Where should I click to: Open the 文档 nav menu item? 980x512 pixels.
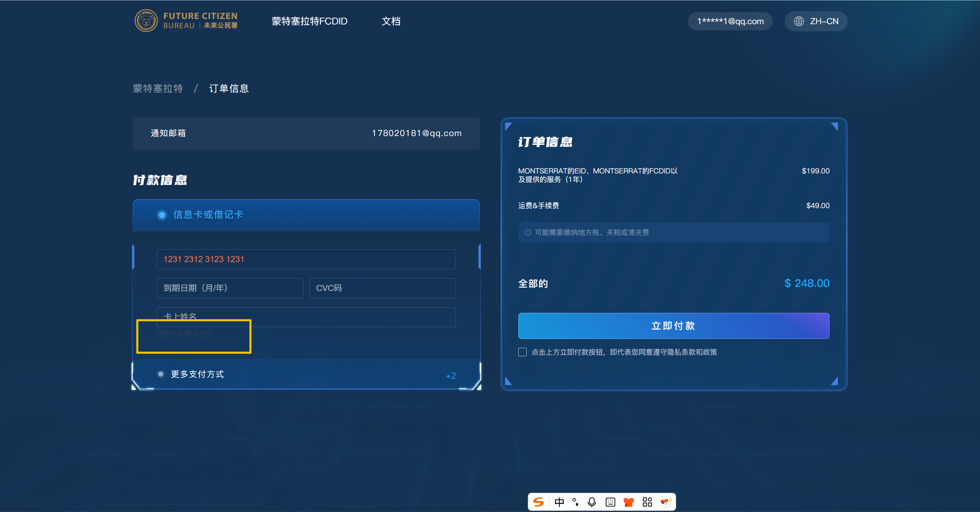tap(391, 21)
